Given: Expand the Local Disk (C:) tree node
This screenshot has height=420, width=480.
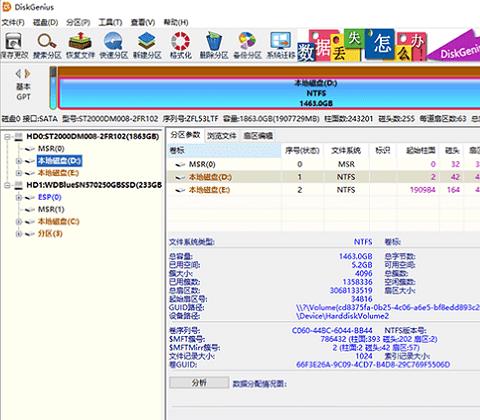Looking at the screenshot, I should coord(19,222).
